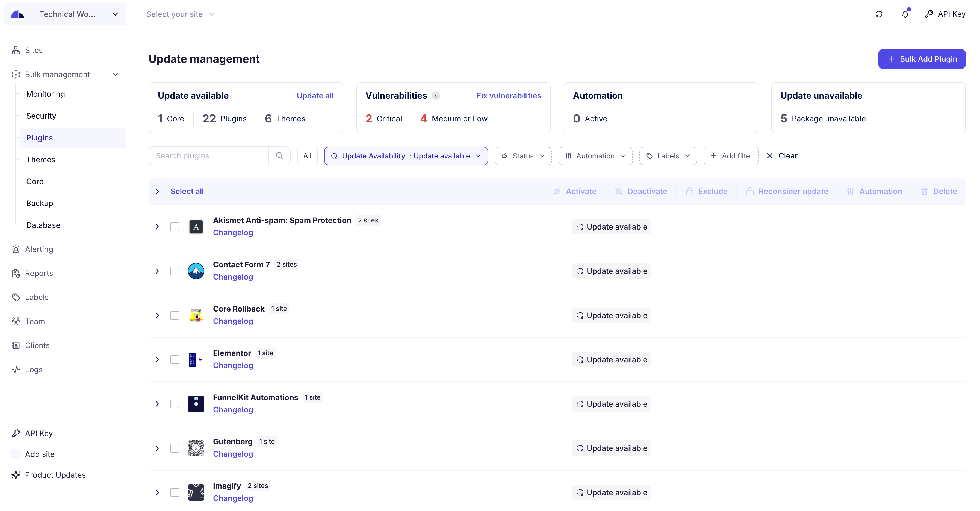Tick the Contact Form 7 checkbox
Screen dimensions: 980x511
click(175, 271)
